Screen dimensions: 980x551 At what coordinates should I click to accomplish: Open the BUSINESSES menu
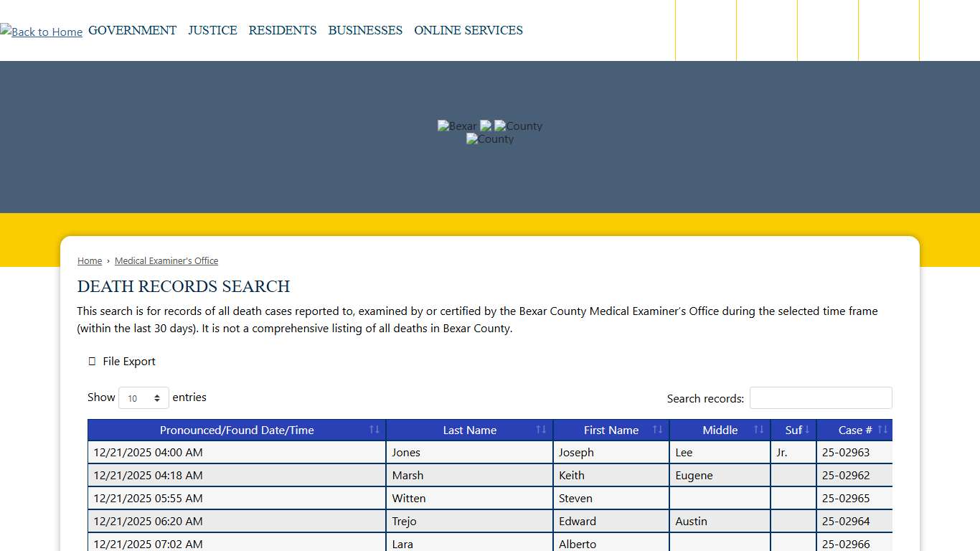[365, 30]
